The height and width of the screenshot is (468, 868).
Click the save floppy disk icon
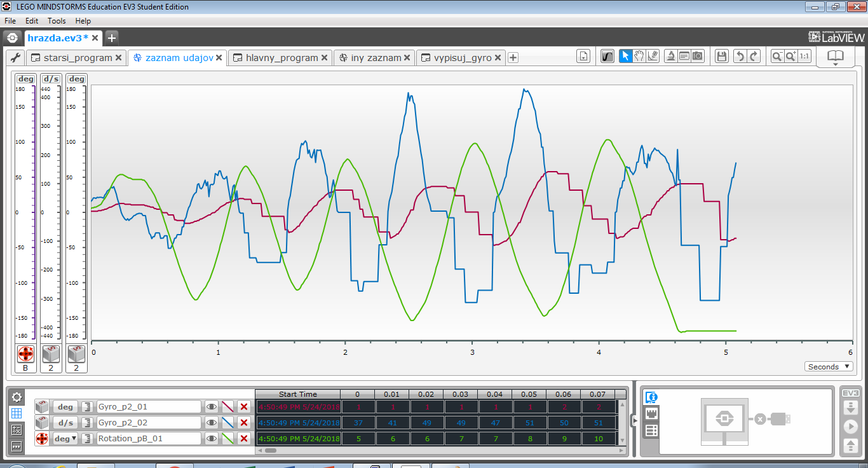[x=721, y=57]
